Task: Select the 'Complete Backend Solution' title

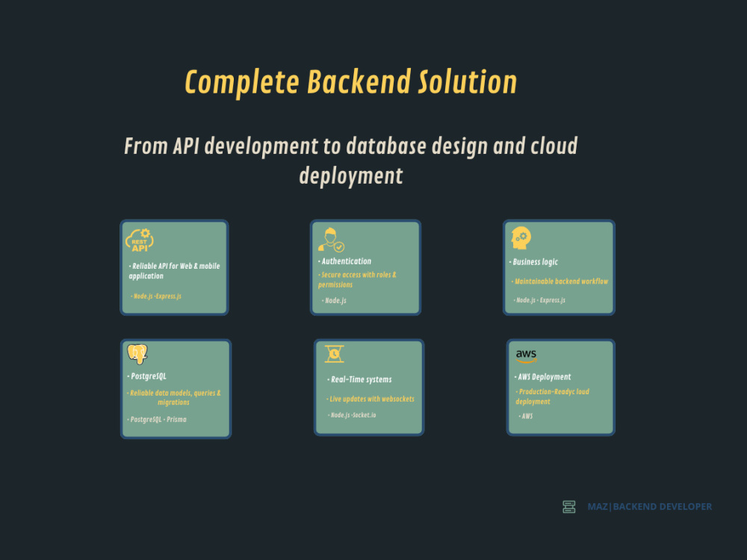Action: [x=351, y=82]
